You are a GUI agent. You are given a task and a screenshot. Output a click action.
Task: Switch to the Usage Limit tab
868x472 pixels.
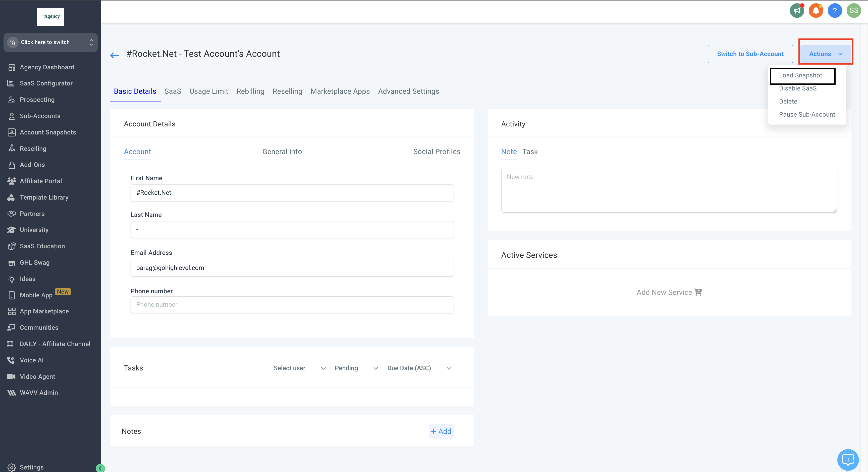point(208,91)
